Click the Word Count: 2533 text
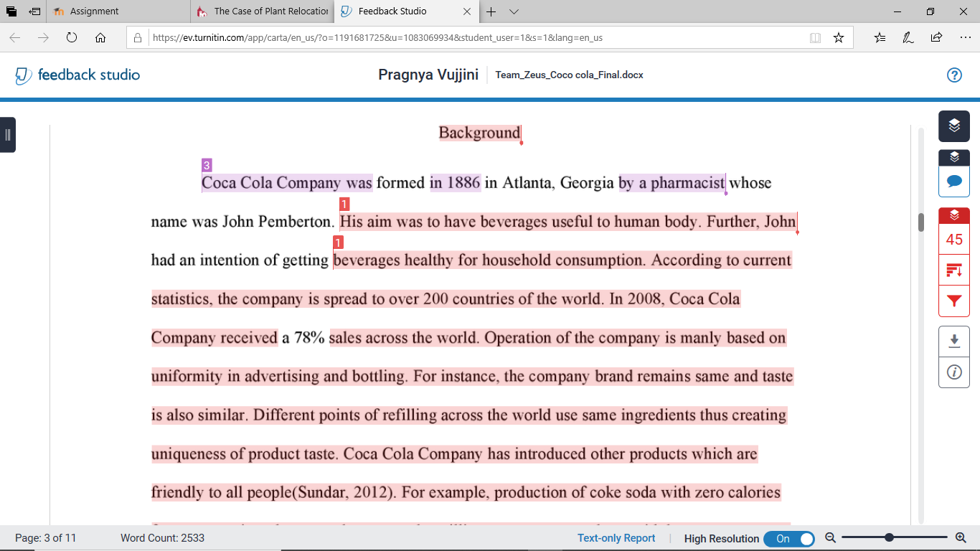The image size is (980, 551). point(162,538)
